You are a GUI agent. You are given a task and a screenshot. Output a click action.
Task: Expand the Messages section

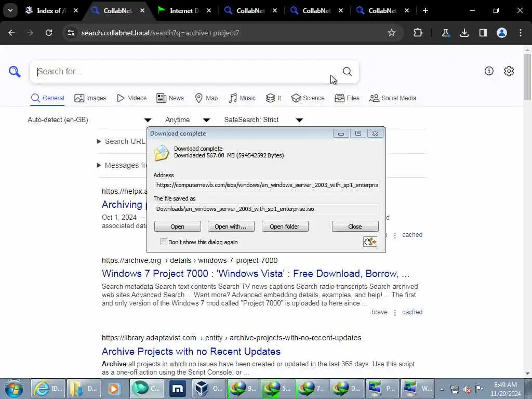122,165
